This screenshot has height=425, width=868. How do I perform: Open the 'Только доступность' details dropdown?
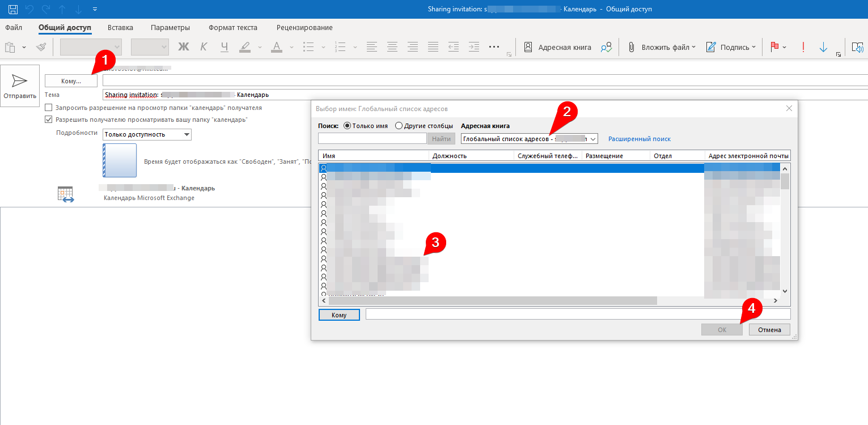point(187,134)
